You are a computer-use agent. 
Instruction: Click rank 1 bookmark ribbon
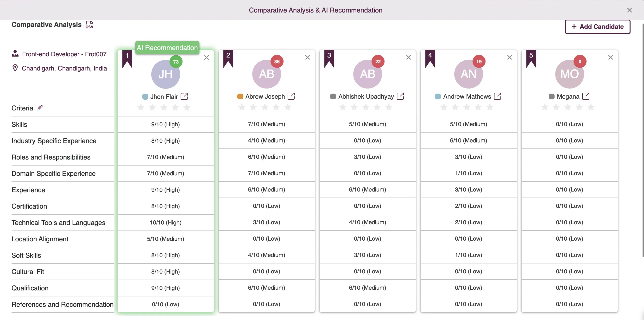click(x=127, y=59)
